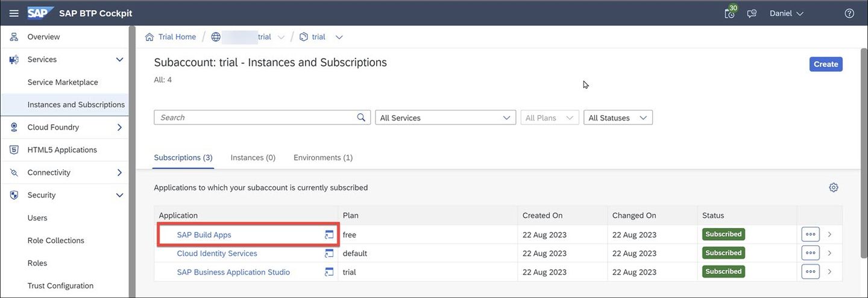868x298 pixels.
Task: Click the Security shield sidebar icon
Action: click(14, 195)
